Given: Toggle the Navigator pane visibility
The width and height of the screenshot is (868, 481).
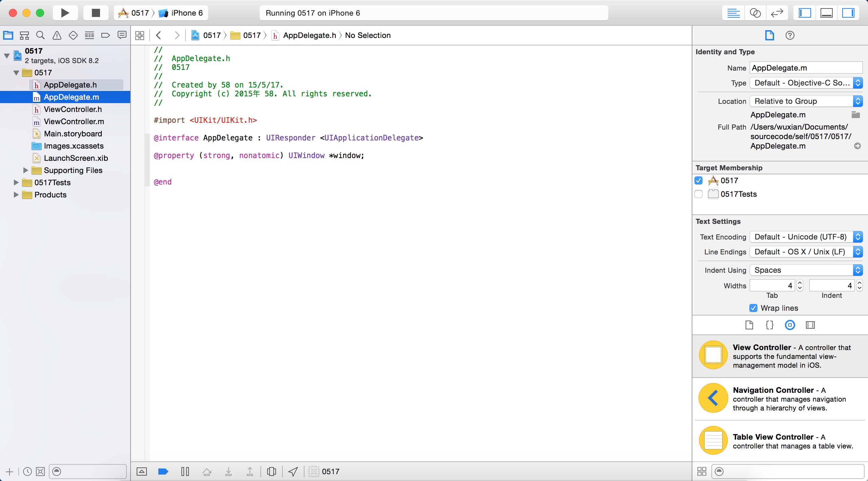Looking at the screenshot, I should point(805,13).
